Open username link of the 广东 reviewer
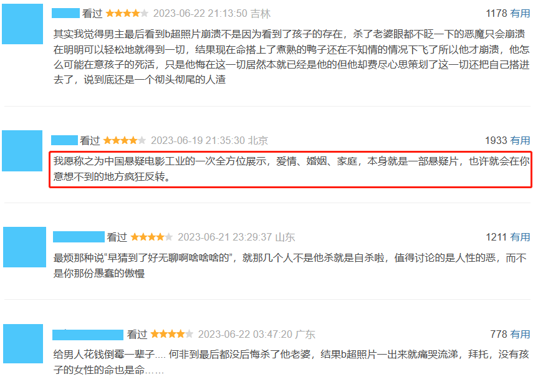Image resolution: width=533 pixels, height=392 pixels. [88, 335]
